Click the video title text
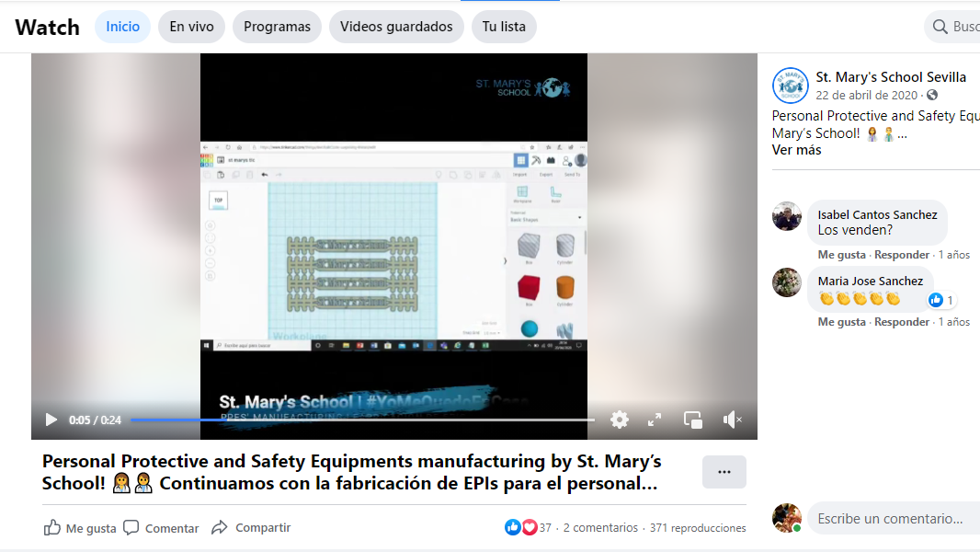Viewport: 980px width, 552px height. (351, 472)
